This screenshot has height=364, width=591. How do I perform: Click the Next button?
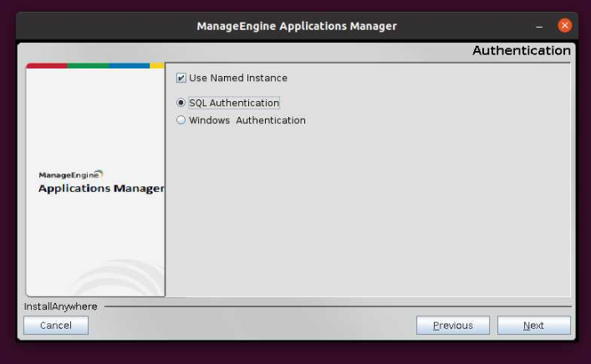(x=533, y=326)
